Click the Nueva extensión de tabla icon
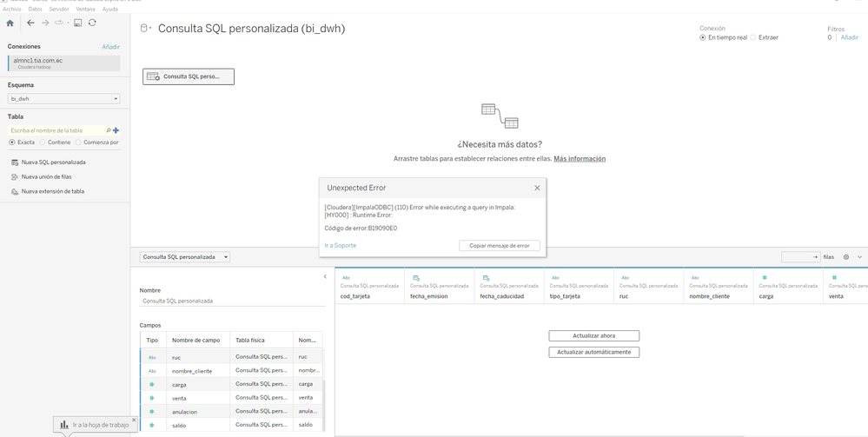Image resolution: width=868 pixels, height=437 pixels. 15,191
